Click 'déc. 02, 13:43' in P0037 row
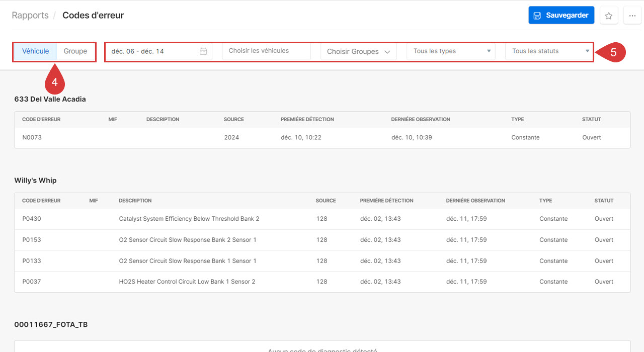Viewport: 644px width, 352px height. [x=380, y=282]
